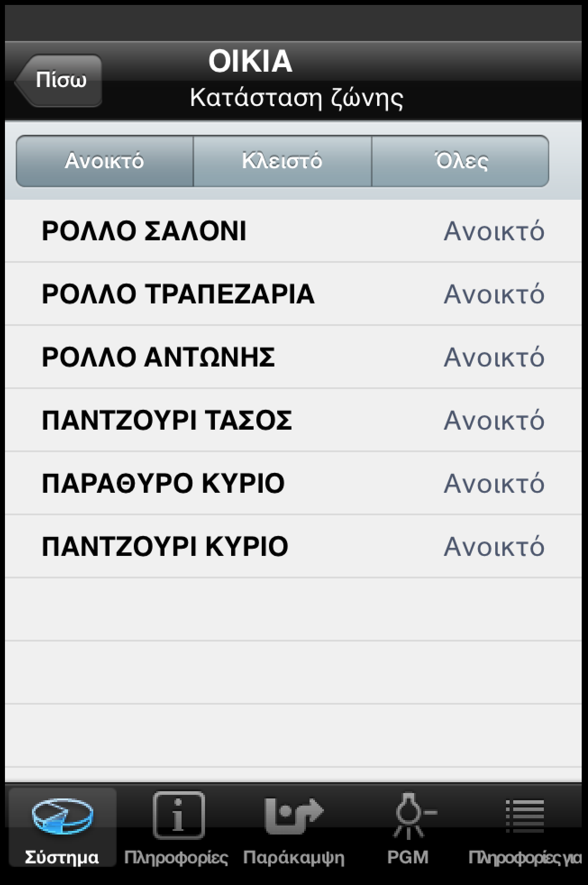Click Ανοικτό status of ΠΑΝΤΖΟΥΡΙ ΚΥΡΙΟ

coord(494,547)
